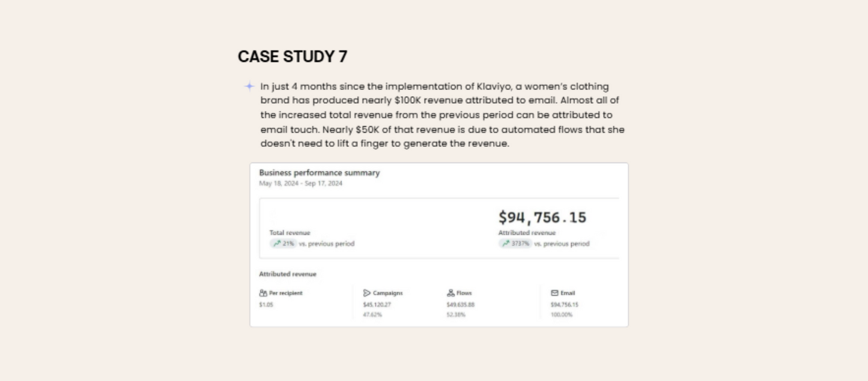
Task: Click the Per recipient people icon
Action: pyautogui.click(x=263, y=293)
